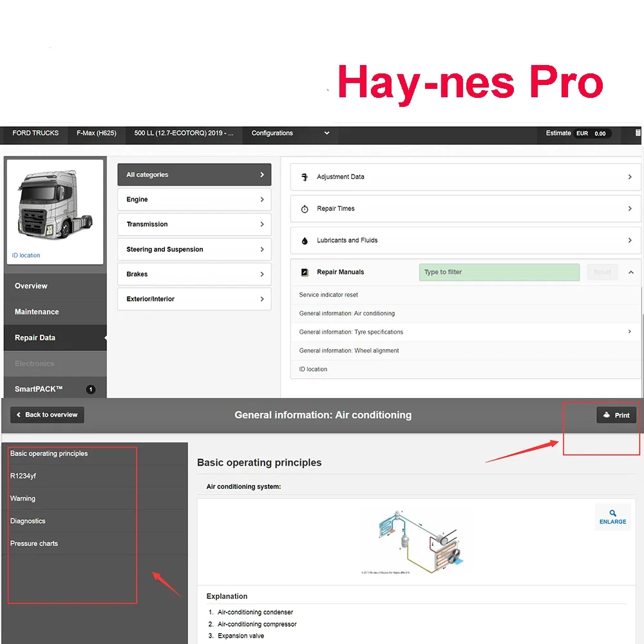Expand Lubricants and Fluids section chevron

[x=630, y=240]
